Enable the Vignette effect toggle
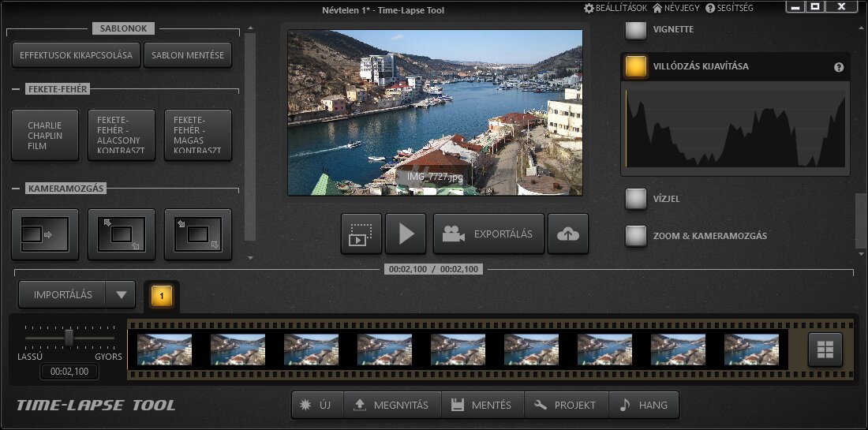 click(x=636, y=30)
